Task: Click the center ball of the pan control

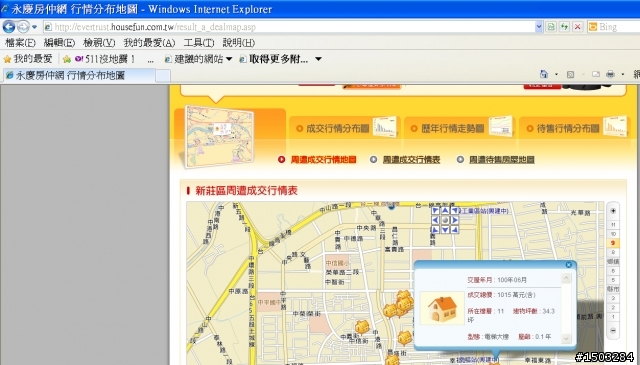Action: pos(445,220)
